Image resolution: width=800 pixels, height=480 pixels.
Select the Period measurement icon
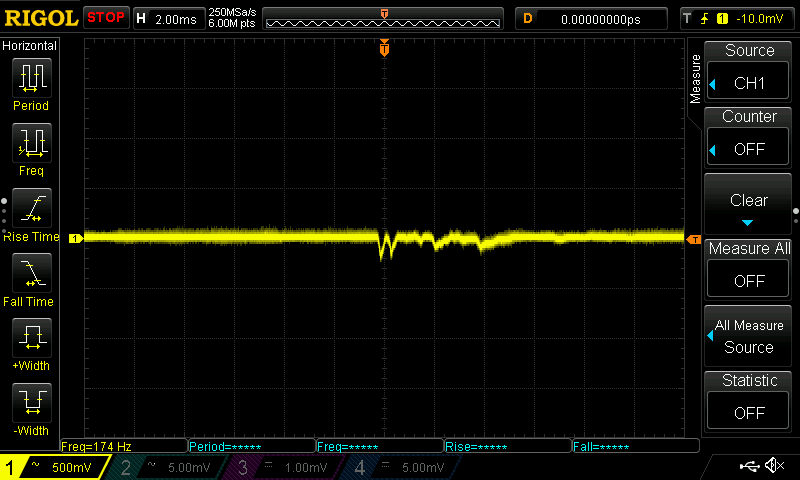[x=32, y=78]
